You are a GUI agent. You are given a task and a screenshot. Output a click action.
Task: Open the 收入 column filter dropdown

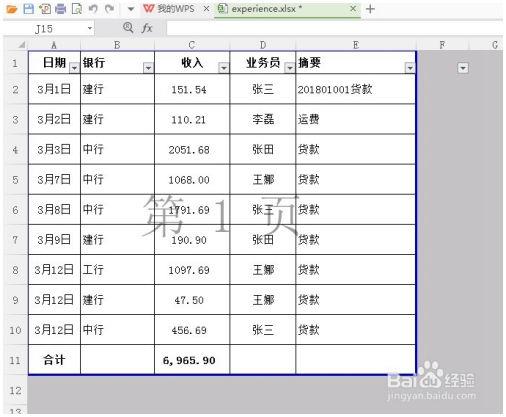(224, 68)
